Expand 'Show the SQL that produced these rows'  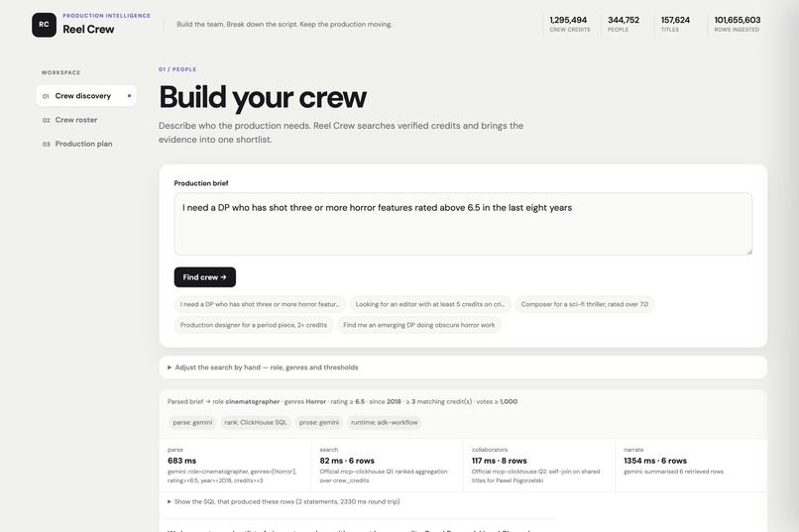pos(284,501)
